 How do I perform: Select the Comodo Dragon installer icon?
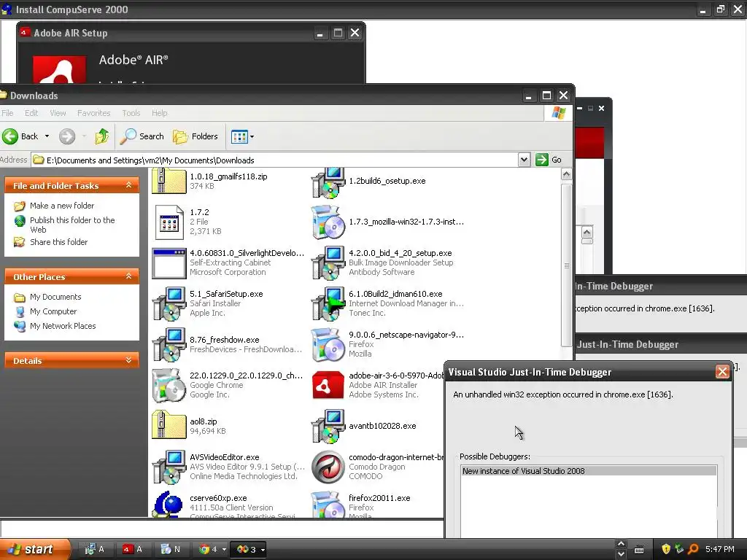point(328,467)
